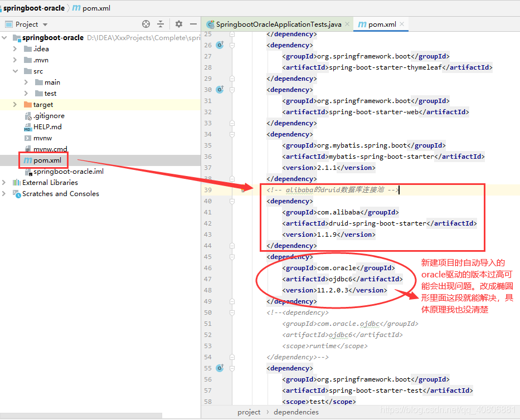
Task: Click spring-boot-starter-web artifactId text
Action: (374, 112)
